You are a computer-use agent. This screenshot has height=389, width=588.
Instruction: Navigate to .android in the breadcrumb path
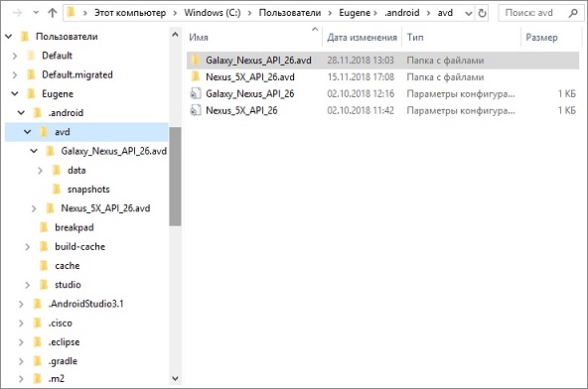401,13
